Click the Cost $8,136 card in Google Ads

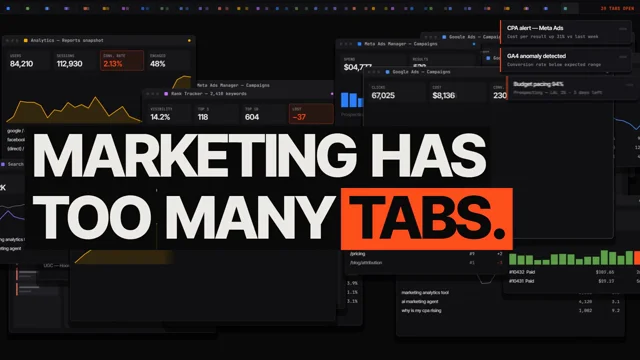pyautogui.click(x=457, y=92)
